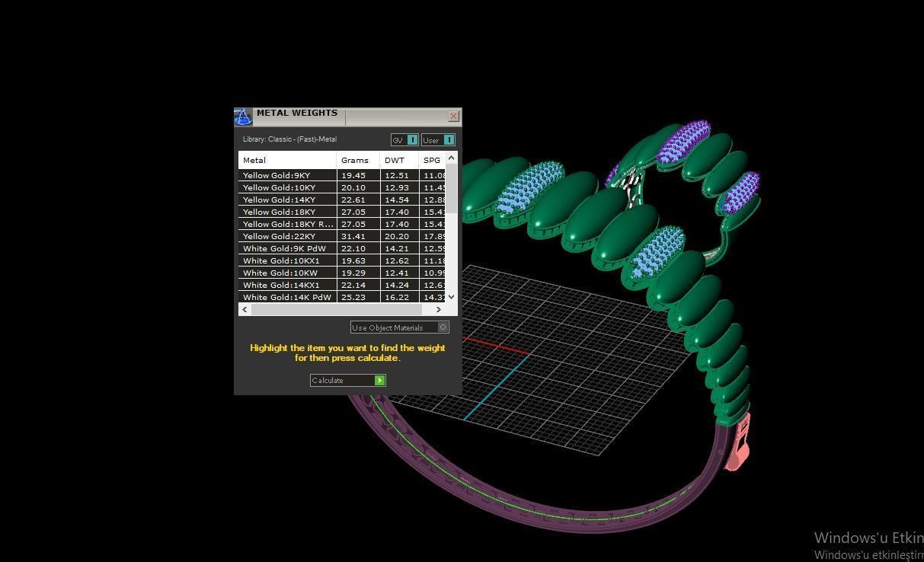Click the 19.45 grams cell
This screenshot has width=924, height=562.
(358, 175)
